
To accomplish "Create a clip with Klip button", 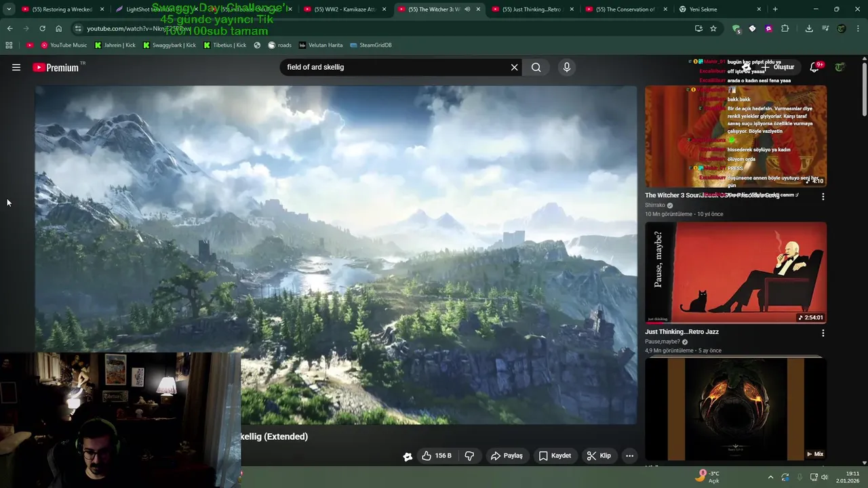I will tap(599, 455).
